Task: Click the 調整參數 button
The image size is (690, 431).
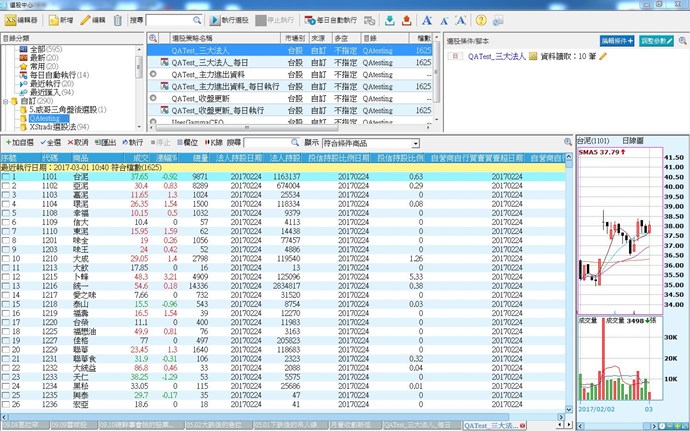Action: click(663, 39)
